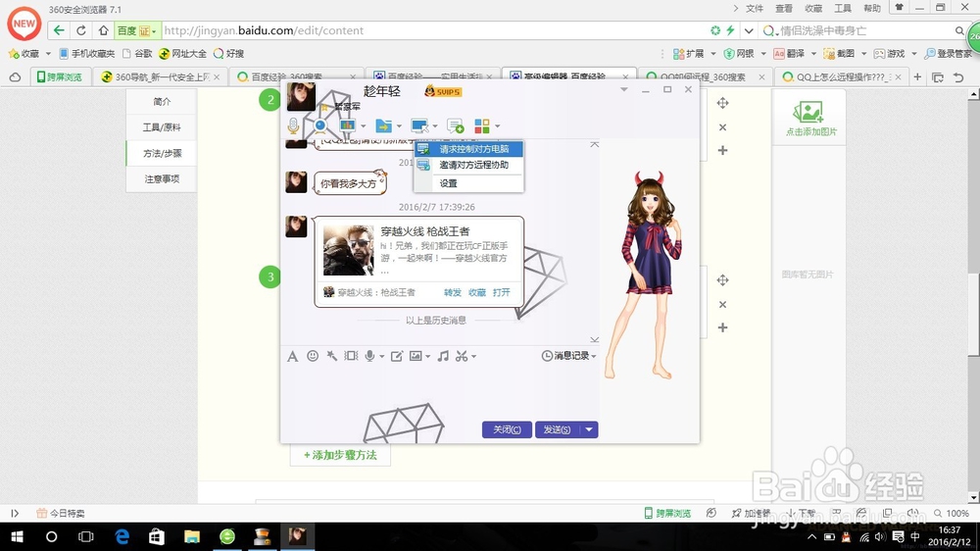980x551 pixels.
Task: Open File Explorer from taskbar
Action: pyautogui.click(x=192, y=536)
